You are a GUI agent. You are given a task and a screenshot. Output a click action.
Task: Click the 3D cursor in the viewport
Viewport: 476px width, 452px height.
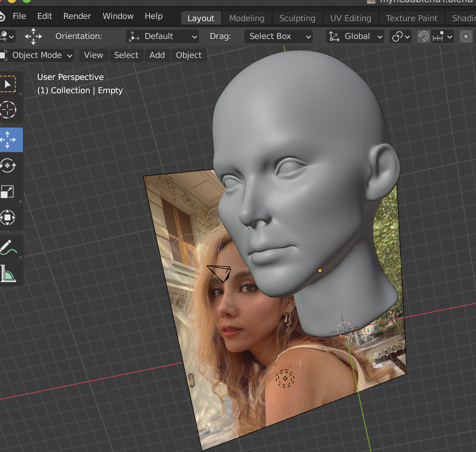point(344,329)
